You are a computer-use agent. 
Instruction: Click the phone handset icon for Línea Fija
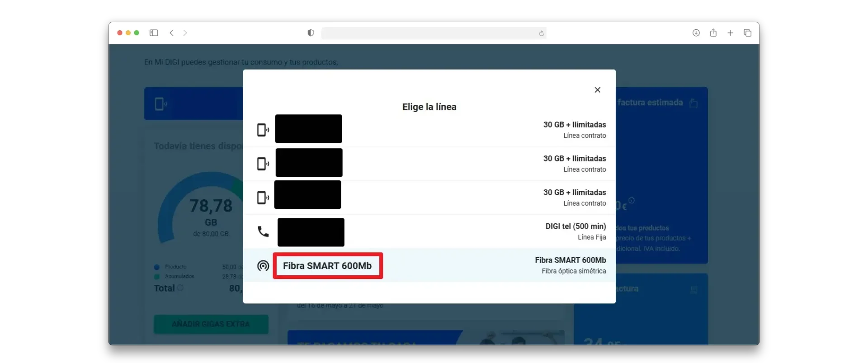263,232
